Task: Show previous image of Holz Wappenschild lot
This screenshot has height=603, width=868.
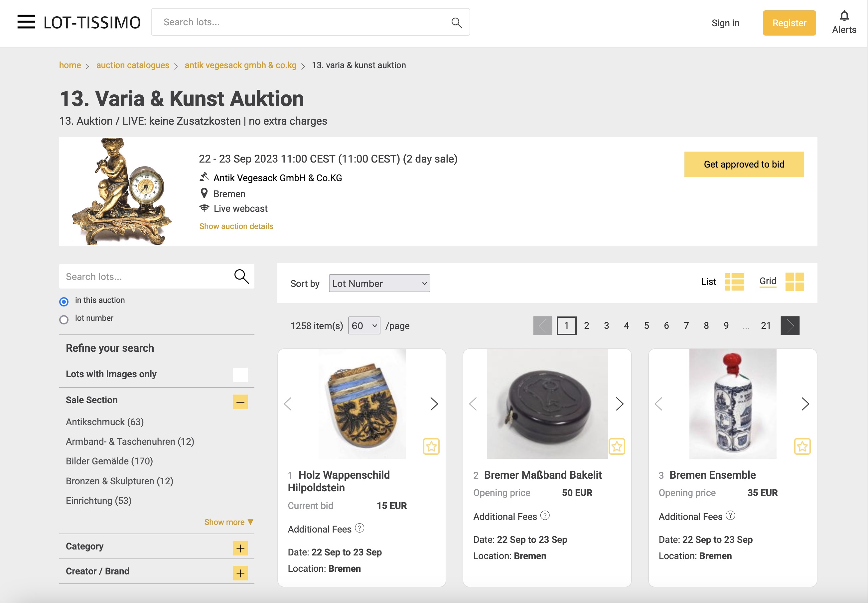Action: tap(288, 404)
